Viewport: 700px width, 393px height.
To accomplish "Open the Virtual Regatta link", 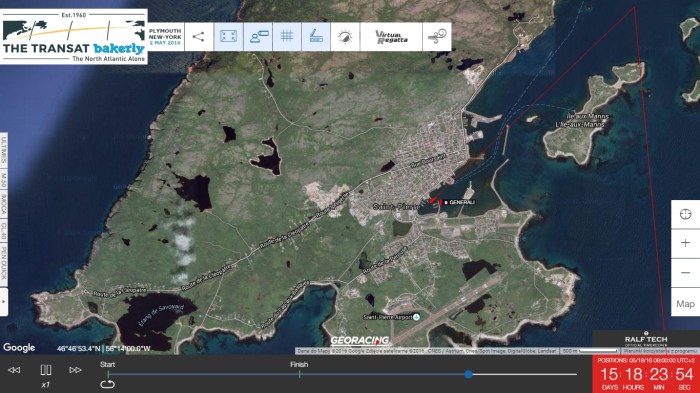I will pos(391,36).
